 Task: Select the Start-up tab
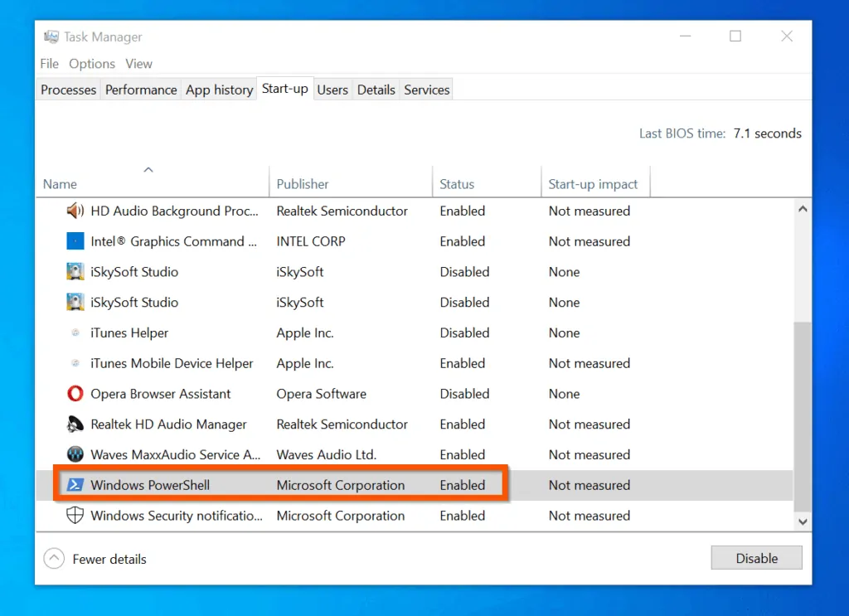285,89
